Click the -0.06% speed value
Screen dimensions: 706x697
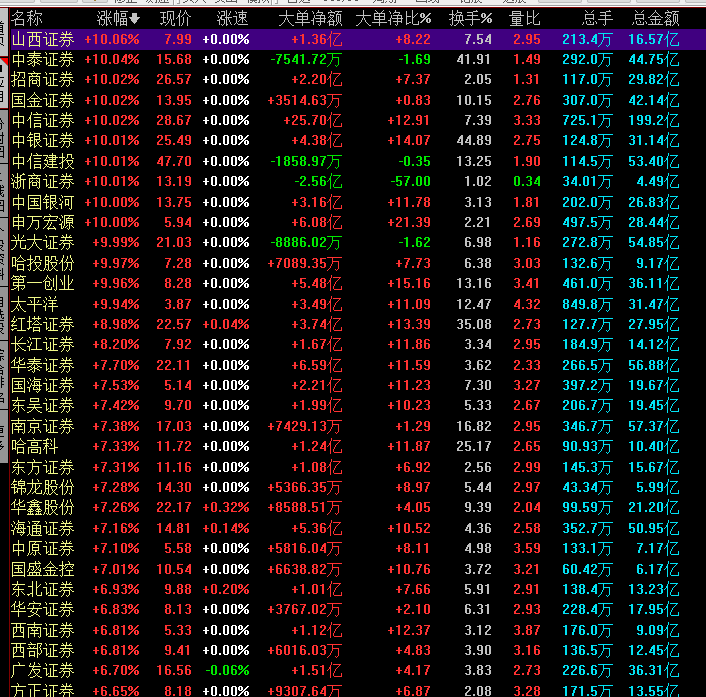(x=227, y=670)
